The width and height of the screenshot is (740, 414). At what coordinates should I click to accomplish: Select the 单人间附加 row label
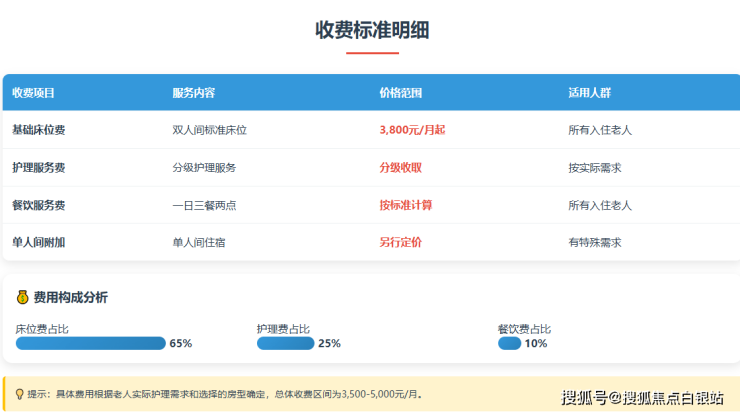click(39, 242)
